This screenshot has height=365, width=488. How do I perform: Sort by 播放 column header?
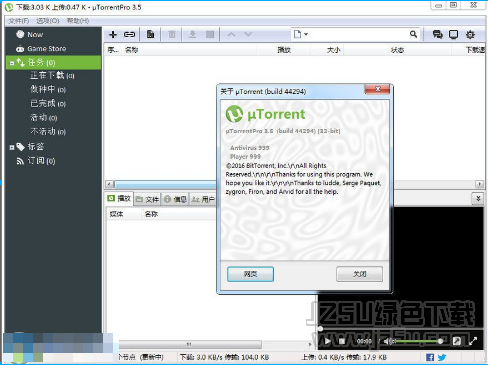(x=284, y=50)
